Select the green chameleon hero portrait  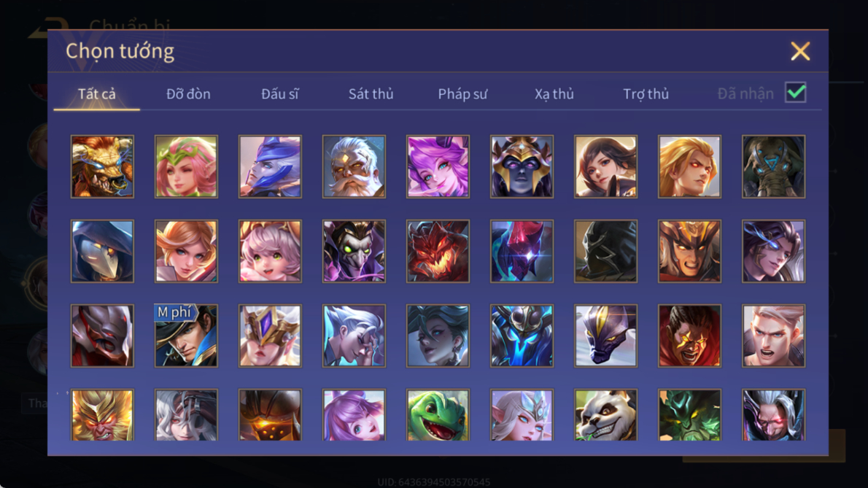pos(438,415)
